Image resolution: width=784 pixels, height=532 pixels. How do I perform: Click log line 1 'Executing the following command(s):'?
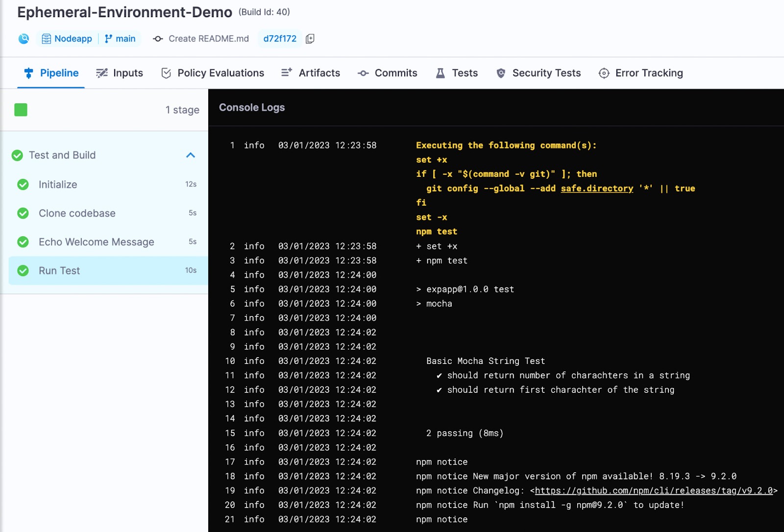(x=506, y=145)
